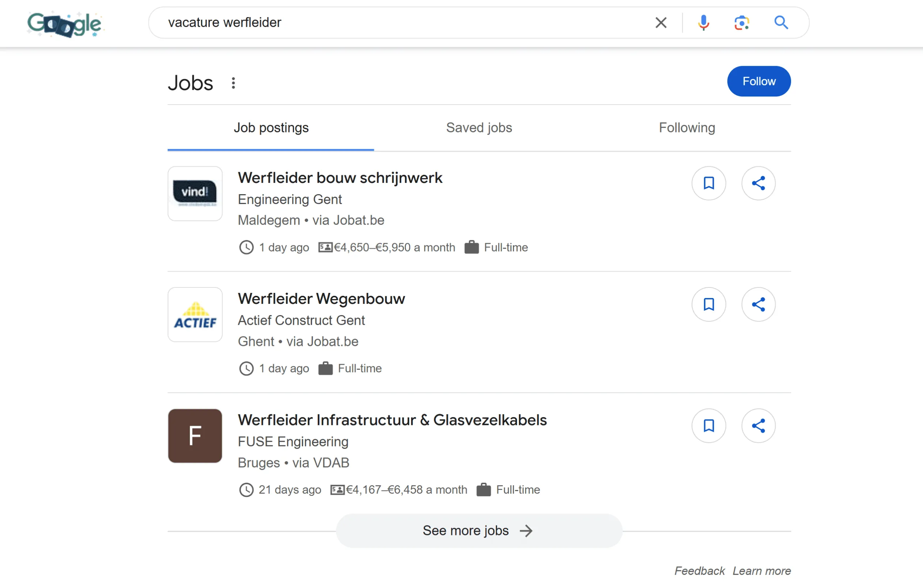The height and width of the screenshot is (588, 923).
Task: Click Bruges • via VDAB text
Action: click(293, 463)
